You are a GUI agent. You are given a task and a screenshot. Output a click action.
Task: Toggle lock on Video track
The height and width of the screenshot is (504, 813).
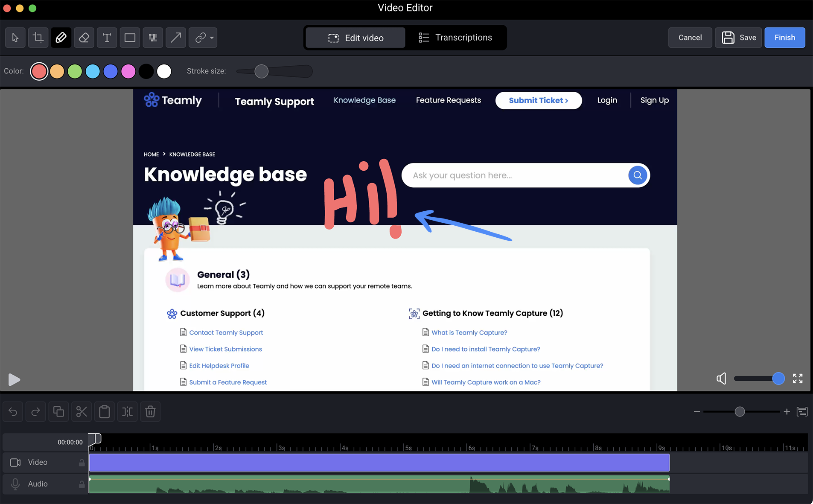click(x=82, y=463)
